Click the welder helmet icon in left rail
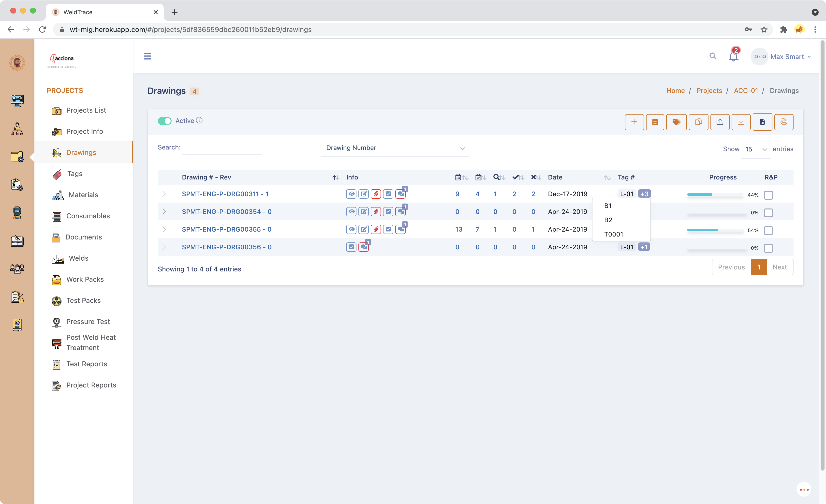The width and height of the screenshot is (826, 504). [17, 213]
